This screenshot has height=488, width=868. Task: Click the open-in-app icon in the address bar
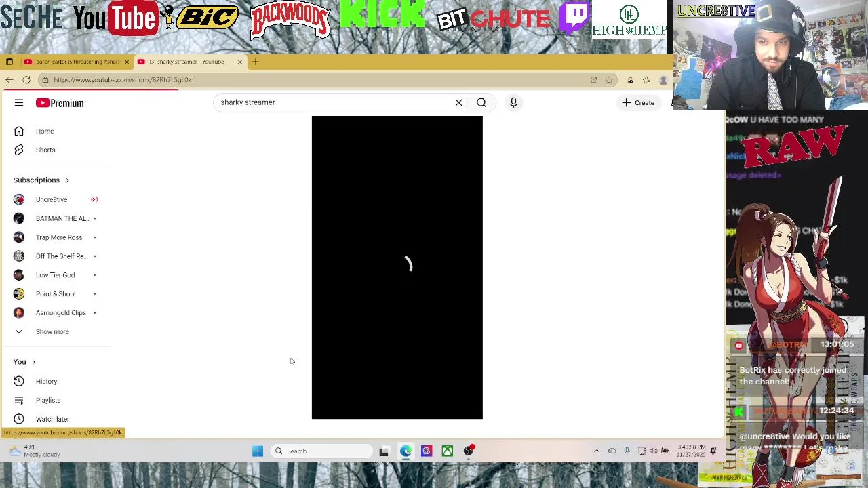click(x=593, y=80)
